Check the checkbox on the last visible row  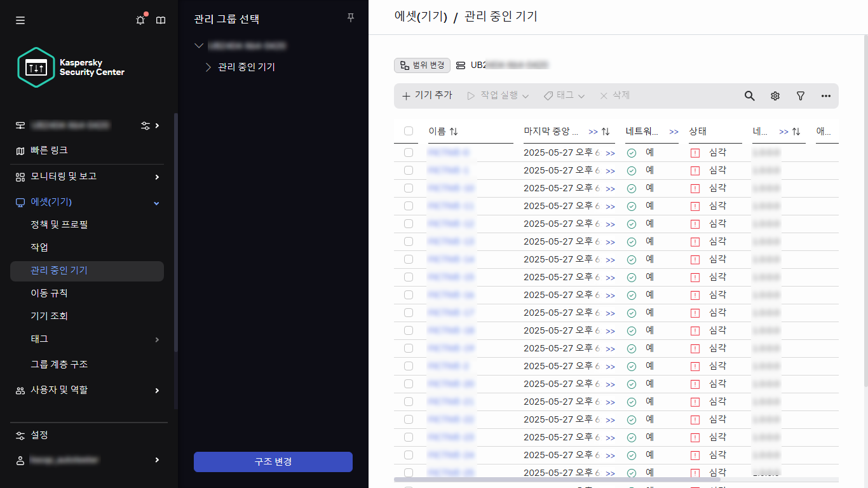tap(409, 472)
